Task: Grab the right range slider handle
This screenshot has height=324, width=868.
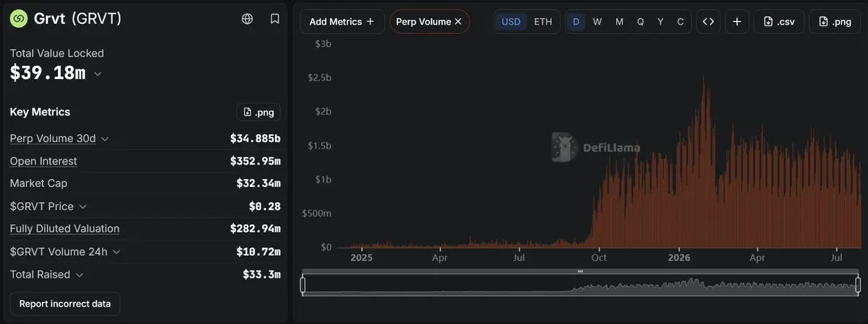Action: pyautogui.click(x=858, y=285)
